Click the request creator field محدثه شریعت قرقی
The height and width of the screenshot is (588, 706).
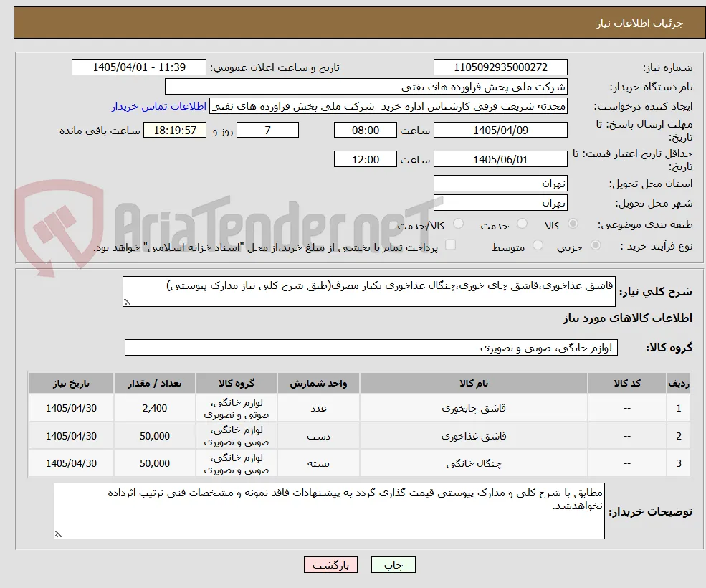click(388, 106)
